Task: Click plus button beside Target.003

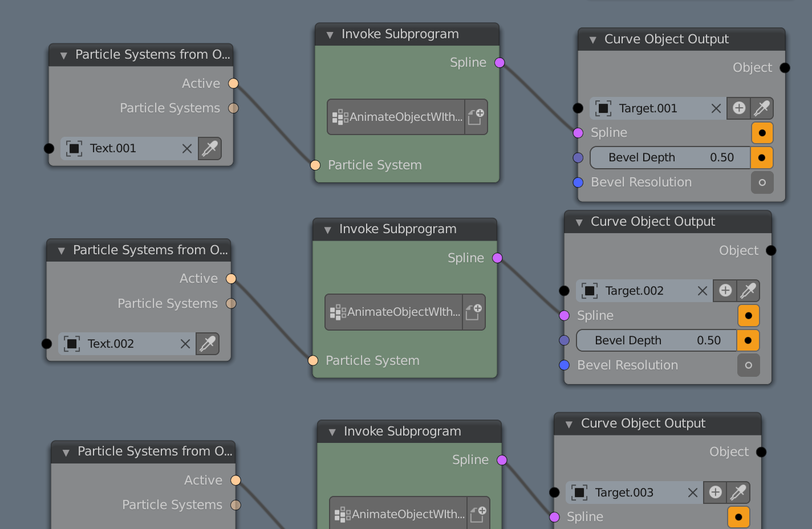Action: (716, 492)
